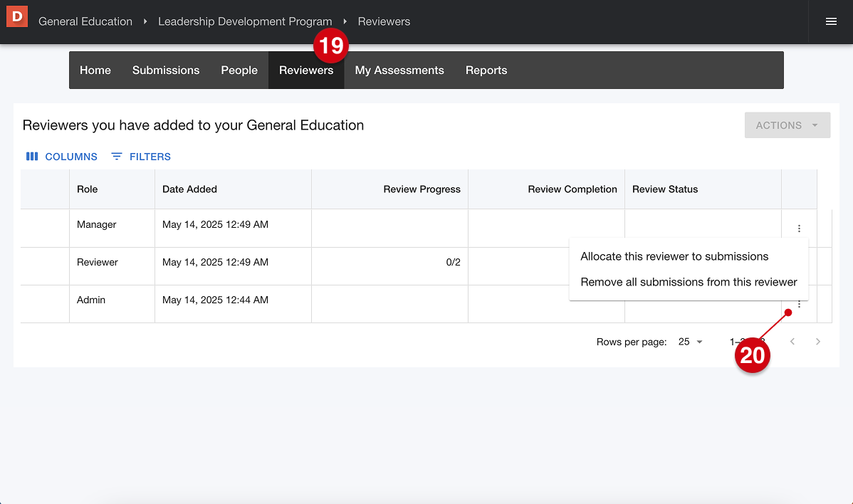Open the People tab
The height and width of the screenshot is (504, 853).
tap(239, 70)
